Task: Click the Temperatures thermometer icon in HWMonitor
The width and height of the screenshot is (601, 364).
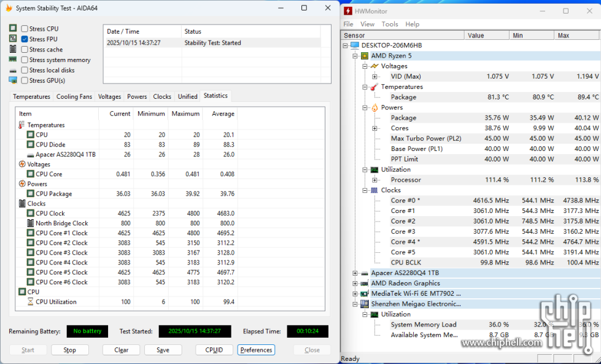Action: 374,87
